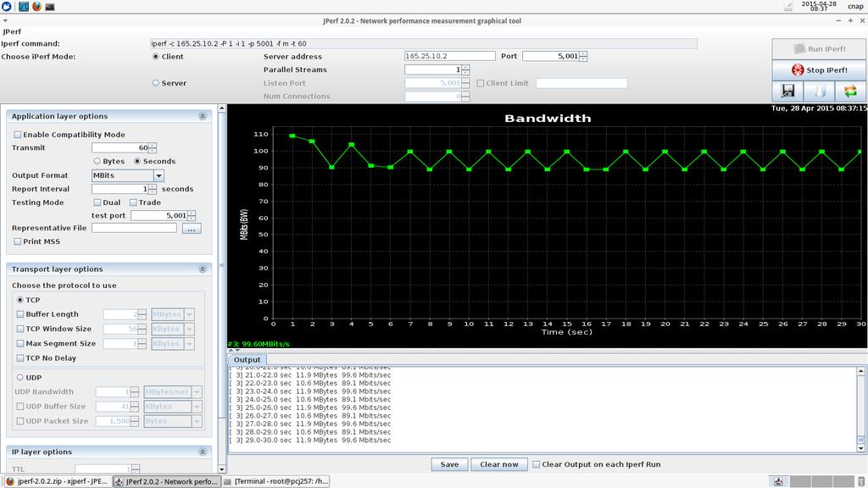Click the Bandwidth graph title
Viewport: 868px width, 488px height.
(548, 118)
